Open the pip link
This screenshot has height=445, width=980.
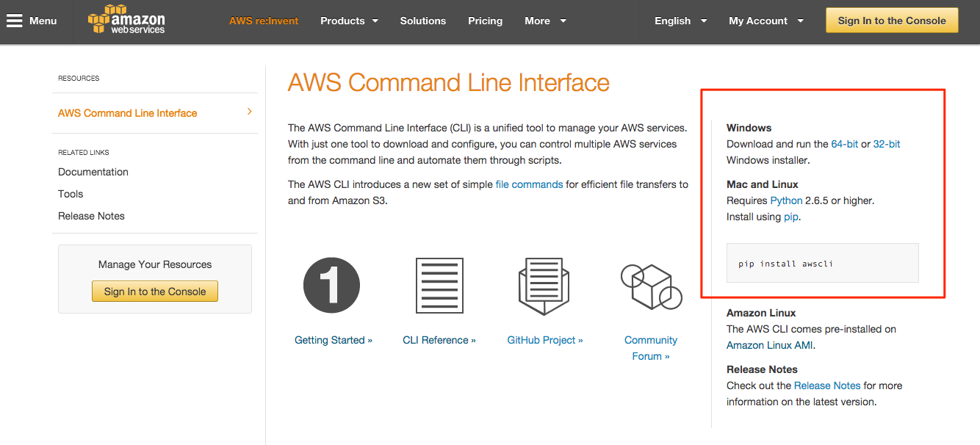tap(791, 217)
